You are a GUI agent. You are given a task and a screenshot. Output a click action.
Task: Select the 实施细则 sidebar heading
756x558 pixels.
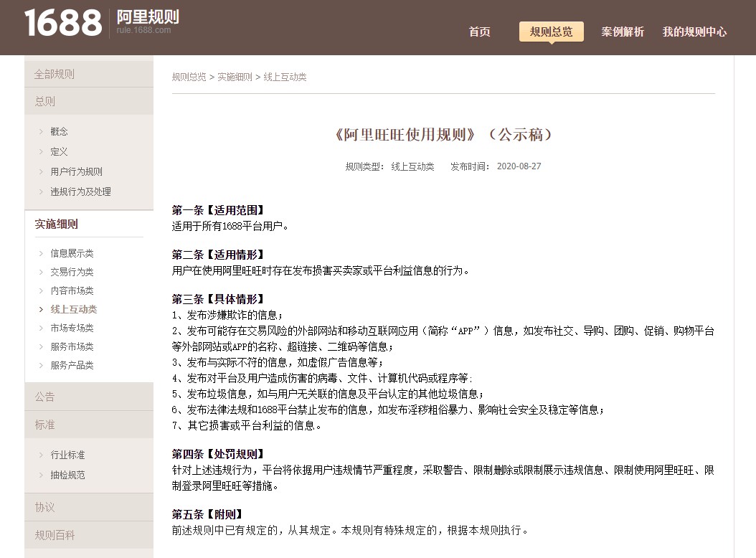point(57,224)
